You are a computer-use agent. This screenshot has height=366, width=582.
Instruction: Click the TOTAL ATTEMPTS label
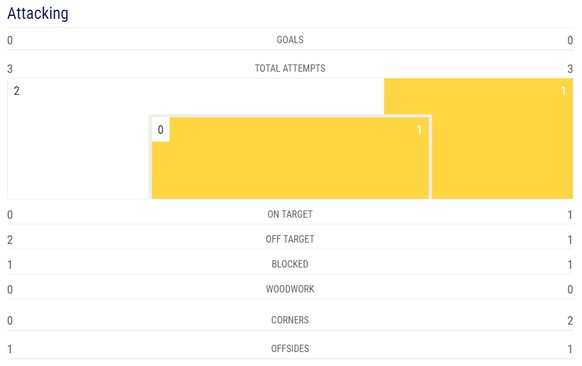pos(290,68)
